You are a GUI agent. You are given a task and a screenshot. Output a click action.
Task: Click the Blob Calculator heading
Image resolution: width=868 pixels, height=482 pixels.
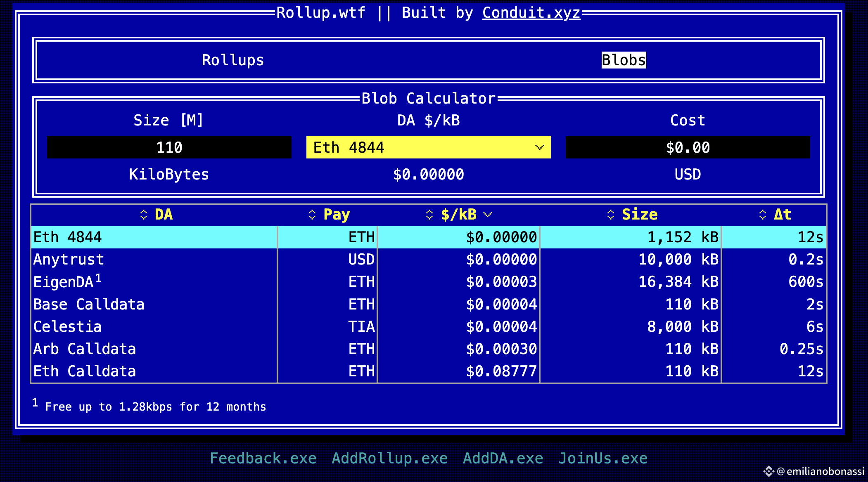click(x=429, y=99)
